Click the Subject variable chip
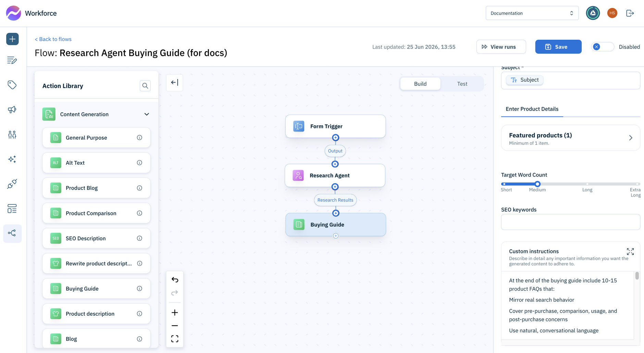644x353 pixels. [525, 80]
